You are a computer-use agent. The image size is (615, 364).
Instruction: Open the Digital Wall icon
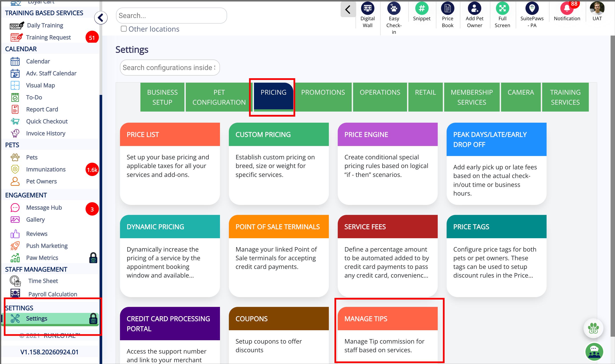(x=367, y=9)
